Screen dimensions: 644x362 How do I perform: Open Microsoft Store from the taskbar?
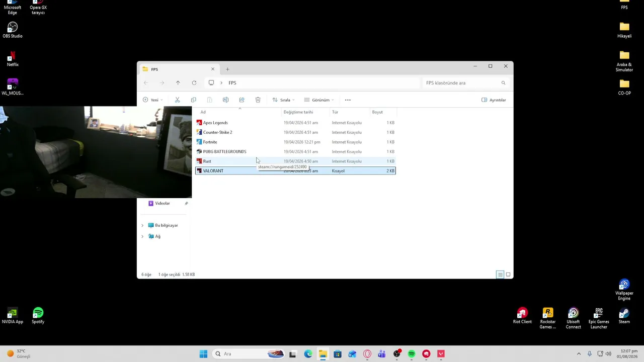338,354
